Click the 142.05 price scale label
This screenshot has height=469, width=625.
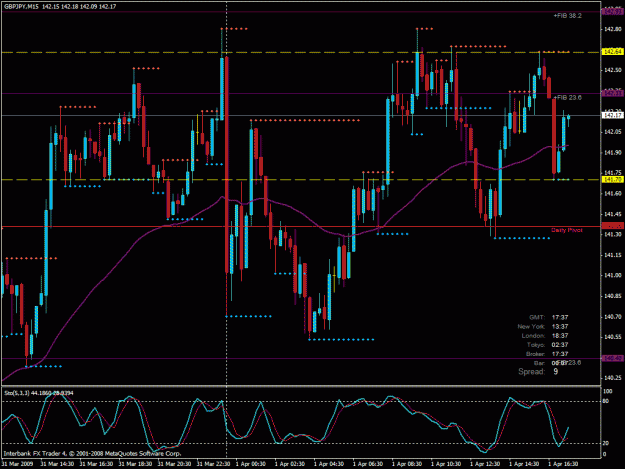[613, 132]
